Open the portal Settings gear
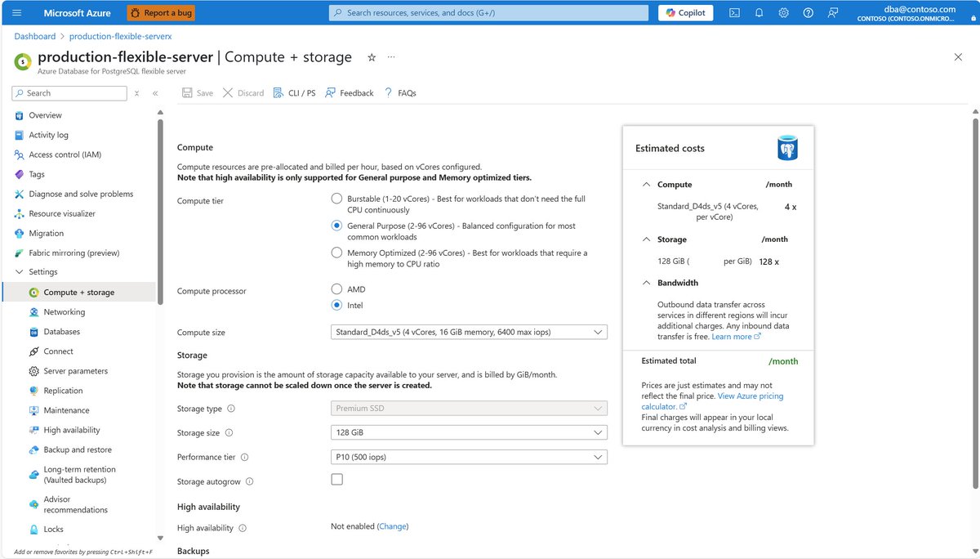The width and height of the screenshot is (980, 559). pyautogui.click(x=783, y=12)
